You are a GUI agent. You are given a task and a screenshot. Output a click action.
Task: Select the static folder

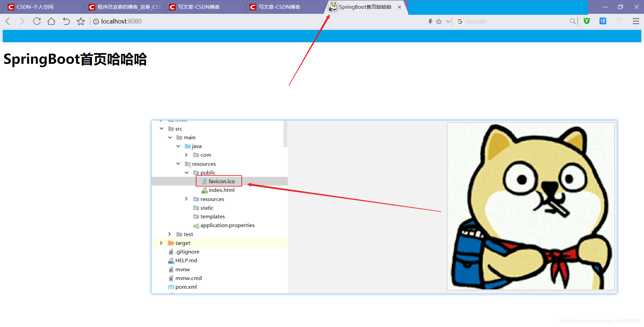coord(203,208)
